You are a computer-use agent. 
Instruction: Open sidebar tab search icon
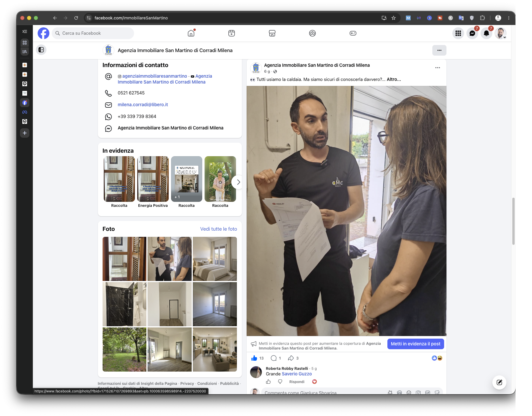click(x=25, y=51)
